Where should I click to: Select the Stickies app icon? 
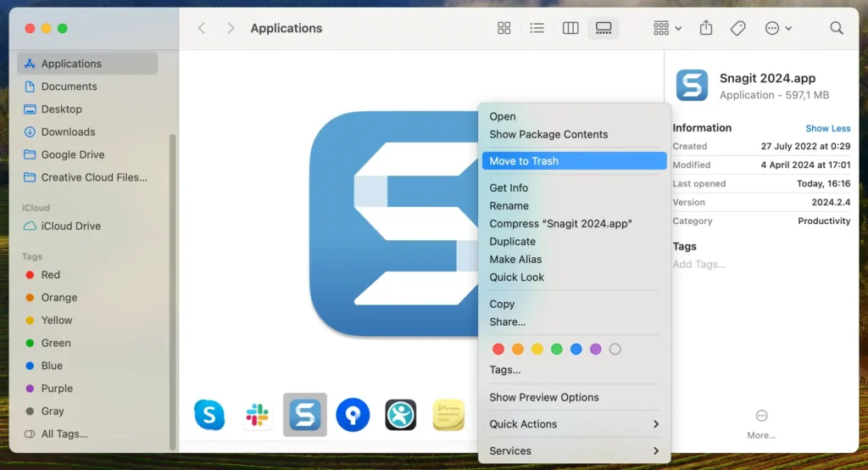tap(448, 415)
